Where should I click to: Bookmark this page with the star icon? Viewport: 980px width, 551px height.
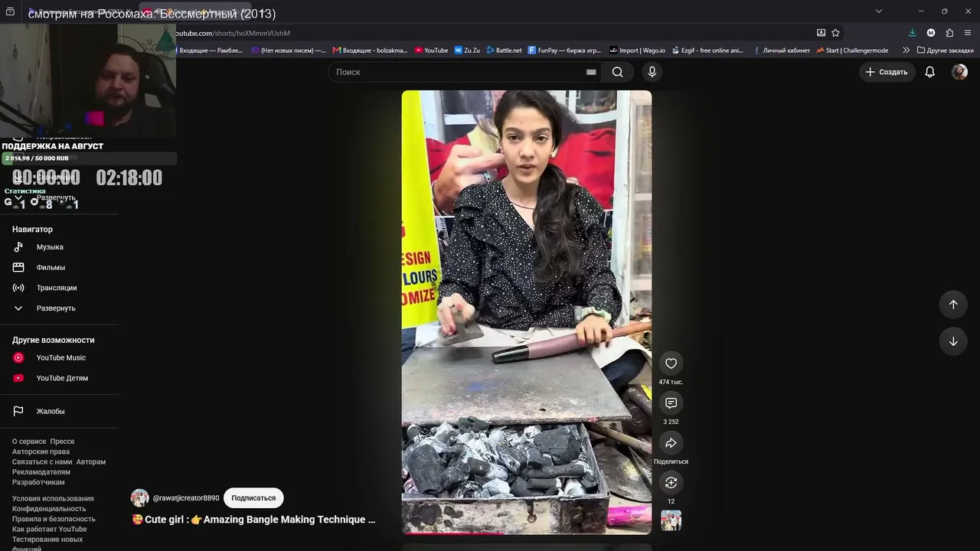835,33
